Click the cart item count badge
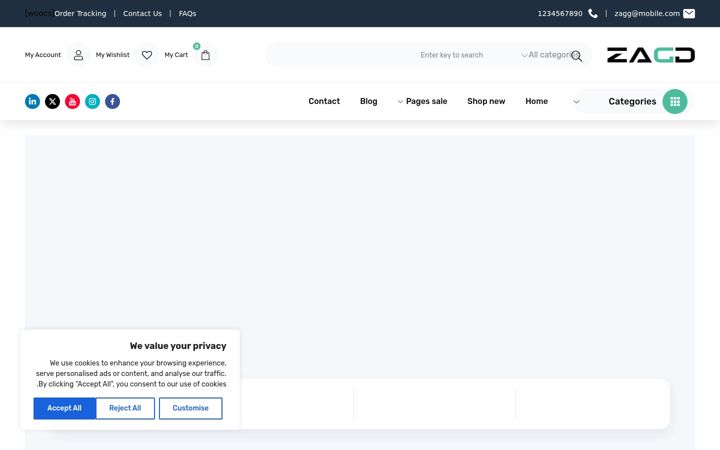The height and width of the screenshot is (450, 720). [x=197, y=46]
